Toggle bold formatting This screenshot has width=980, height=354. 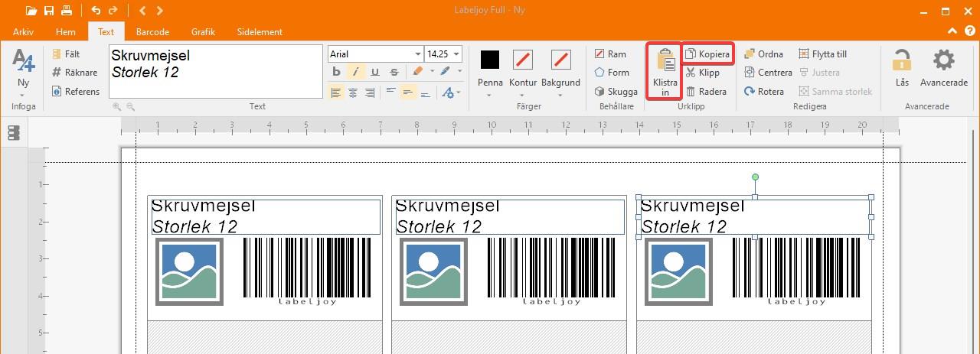(x=336, y=72)
